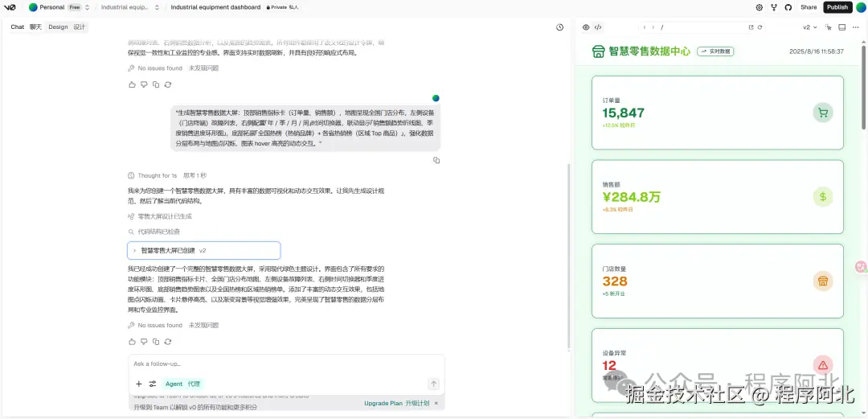Toggle the Agent mode chip
Image resolution: width=868 pixels, height=419 pixels.
[x=182, y=384]
